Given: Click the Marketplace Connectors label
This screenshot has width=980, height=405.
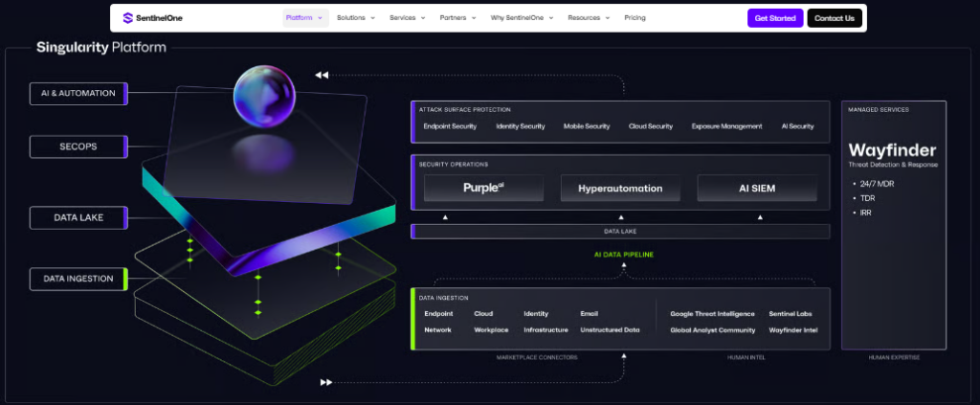Looking at the screenshot, I should 537,357.
